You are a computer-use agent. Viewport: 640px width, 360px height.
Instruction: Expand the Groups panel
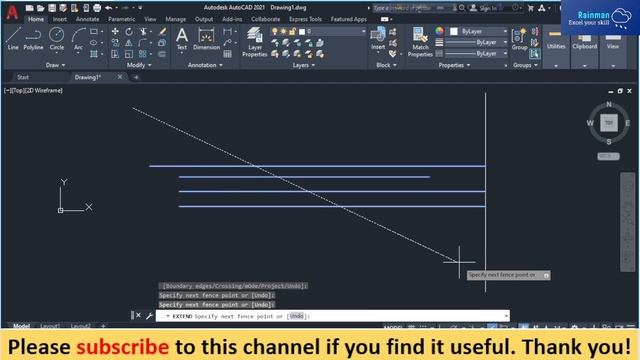click(x=525, y=65)
